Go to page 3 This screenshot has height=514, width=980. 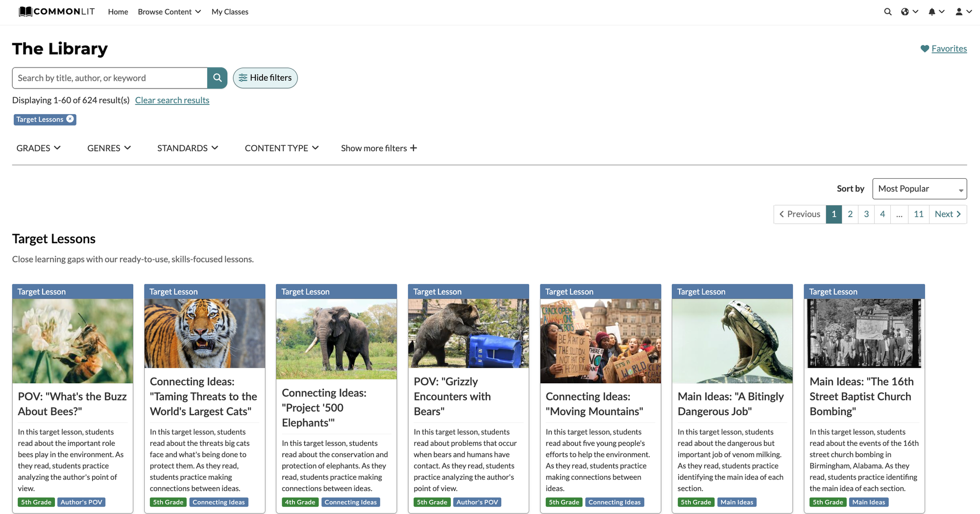pyautogui.click(x=866, y=214)
